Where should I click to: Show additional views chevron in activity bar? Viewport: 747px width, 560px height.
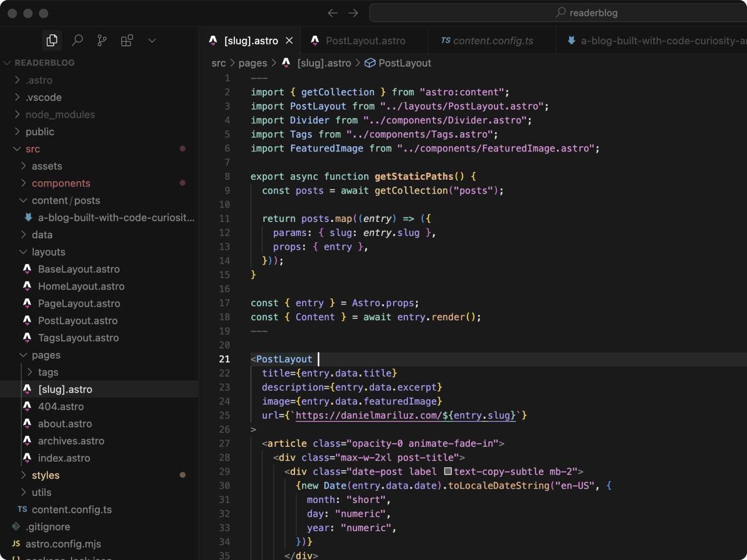click(x=152, y=41)
